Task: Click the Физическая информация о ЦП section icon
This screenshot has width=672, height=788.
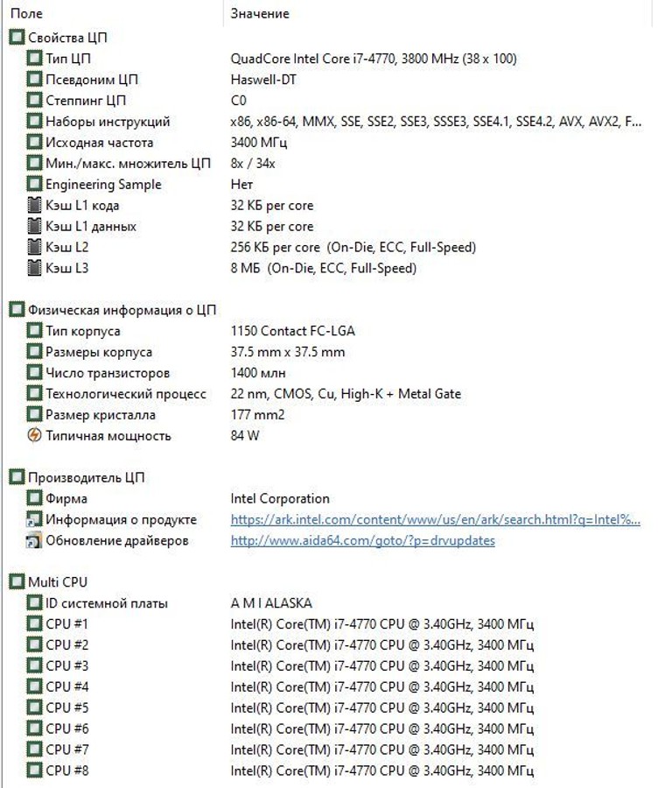Action: pos(17,310)
